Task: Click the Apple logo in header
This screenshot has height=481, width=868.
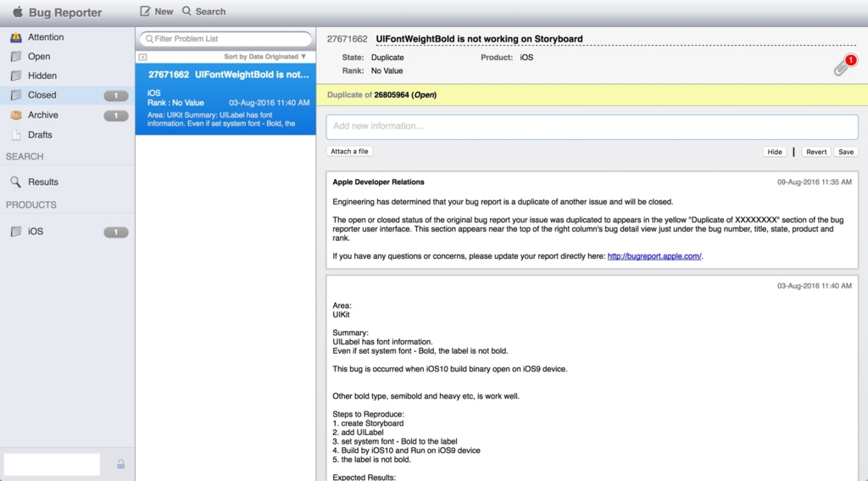Action: (18, 12)
